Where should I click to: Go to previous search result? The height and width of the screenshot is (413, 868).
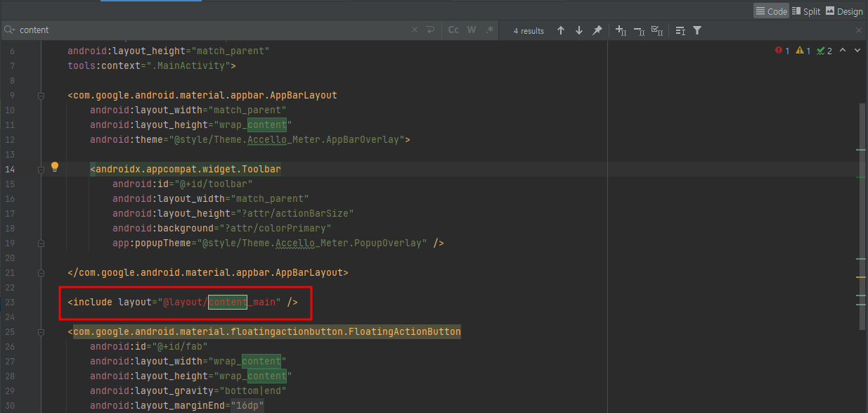560,30
